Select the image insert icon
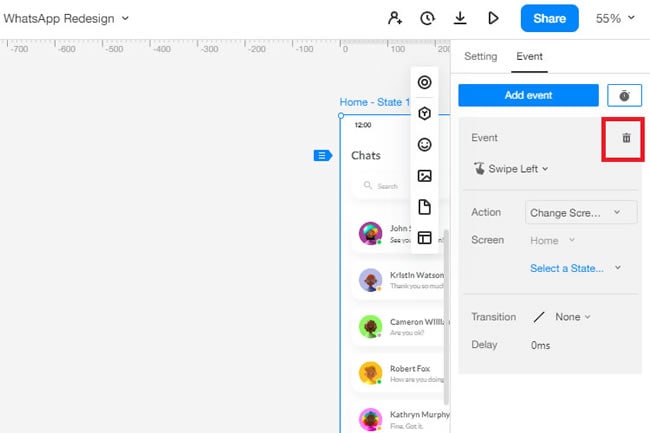 pyautogui.click(x=424, y=176)
